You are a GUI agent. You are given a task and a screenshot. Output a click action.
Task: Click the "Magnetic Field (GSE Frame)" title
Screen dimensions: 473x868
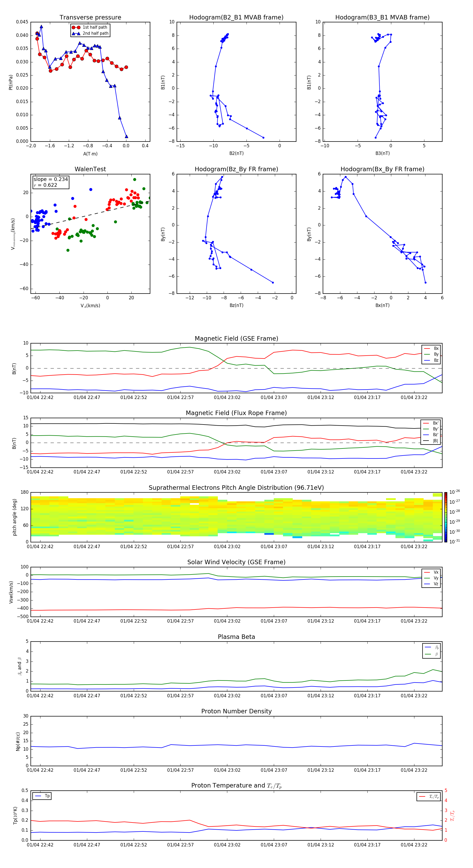236,338
